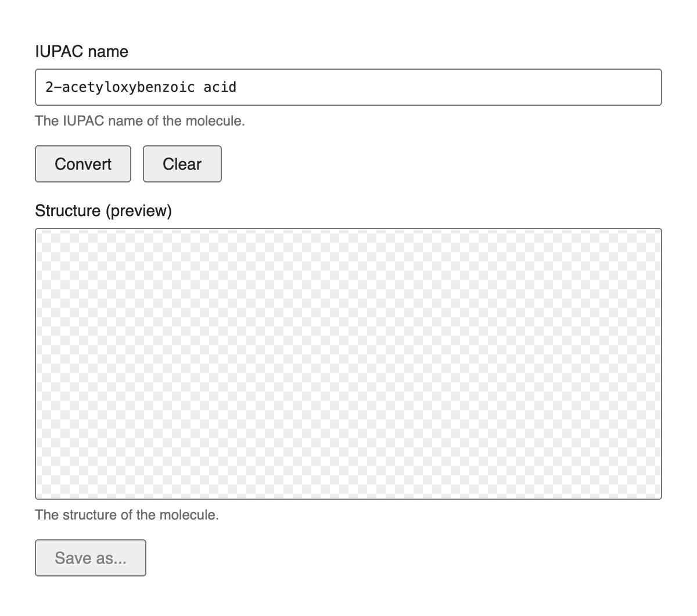
Task: Clear the IUPAC name field
Action: 182,164
